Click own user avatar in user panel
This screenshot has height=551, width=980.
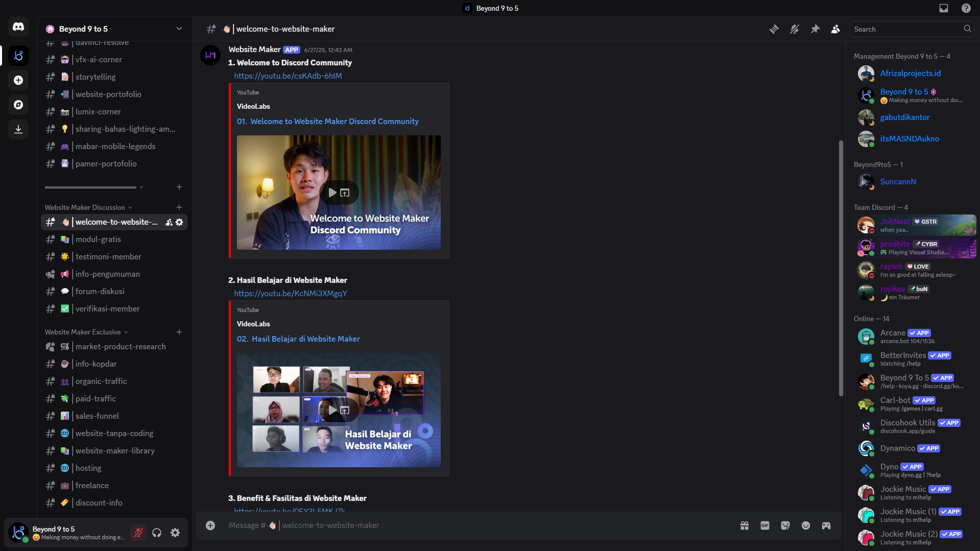[x=18, y=533]
